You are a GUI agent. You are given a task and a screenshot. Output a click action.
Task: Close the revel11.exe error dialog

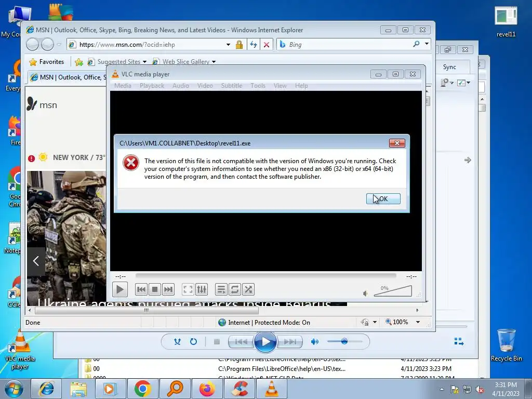click(397, 143)
